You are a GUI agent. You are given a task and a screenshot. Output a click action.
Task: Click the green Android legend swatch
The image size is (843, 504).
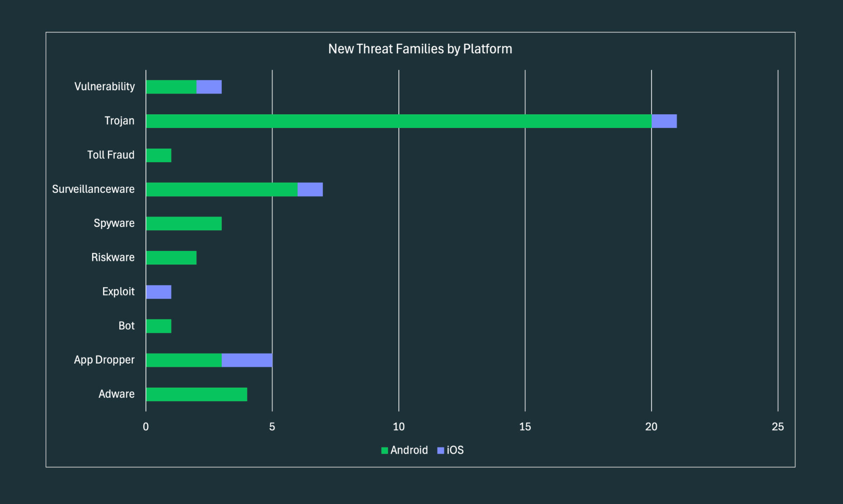[x=384, y=450]
